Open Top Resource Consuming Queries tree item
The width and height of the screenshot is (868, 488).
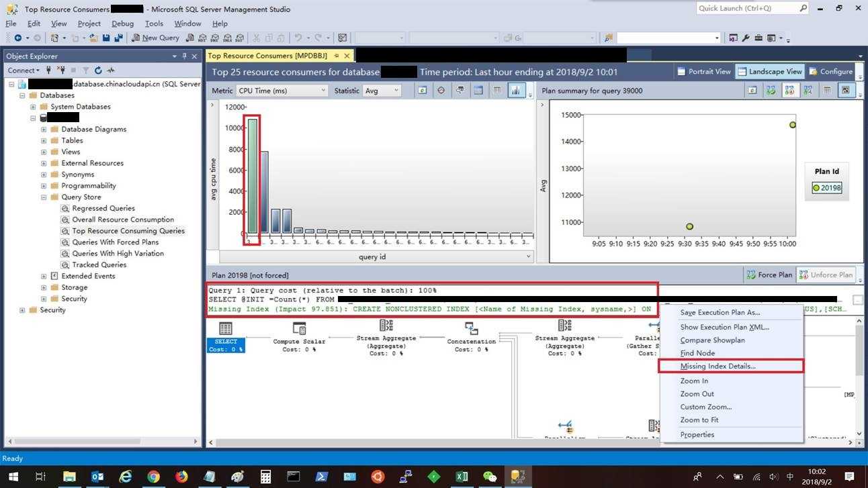point(128,231)
